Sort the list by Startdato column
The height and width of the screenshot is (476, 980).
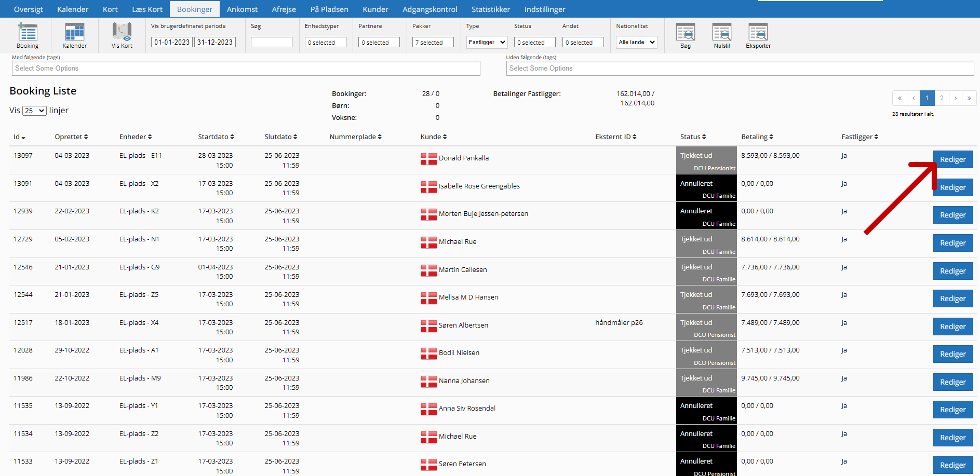[216, 137]
